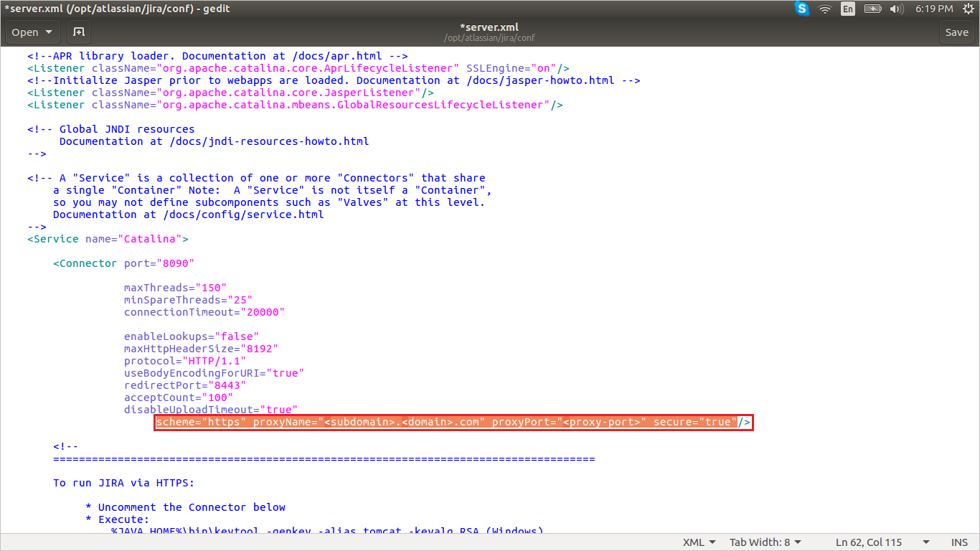Click the Open button to browse files

click(x=25, y=32)
